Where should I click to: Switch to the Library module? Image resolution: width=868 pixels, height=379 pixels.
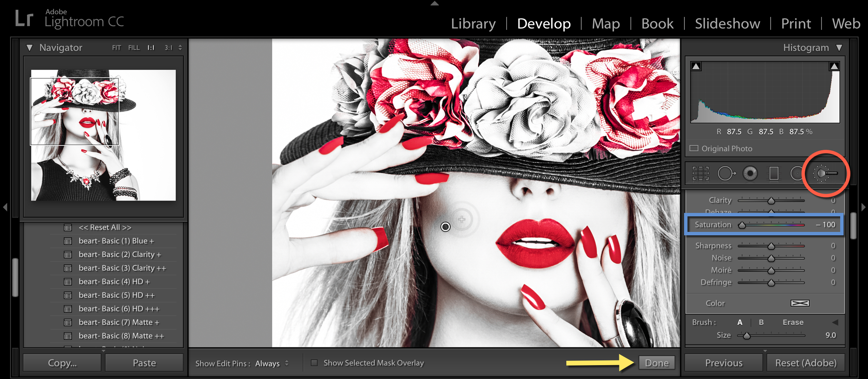pyautogui.click(x=473, y=24)
